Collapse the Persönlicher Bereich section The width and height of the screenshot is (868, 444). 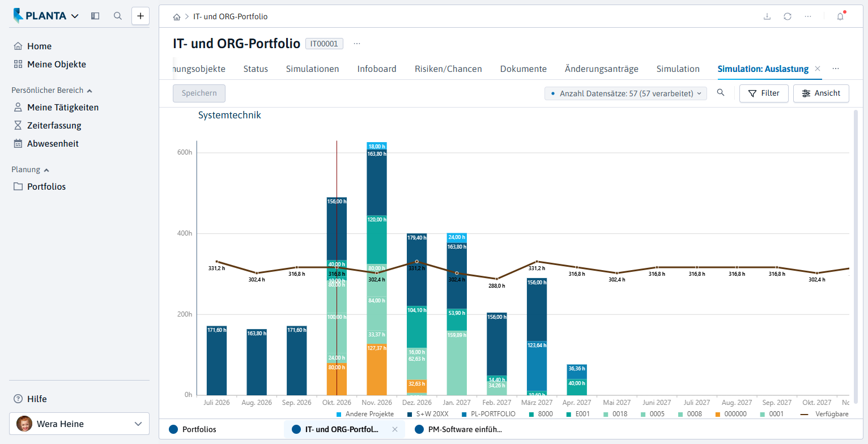[x=52, y=90]
